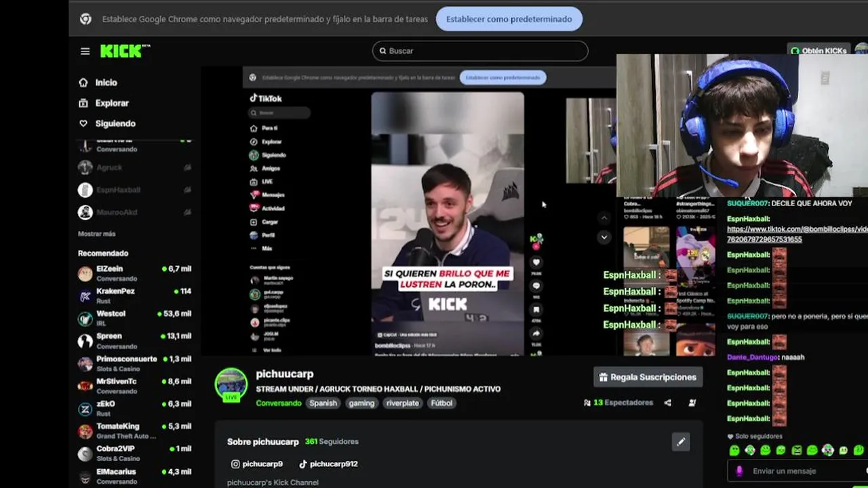This screenshot has height=488, width=868.
Task: Set Chrome as default via Establecer como predeterminado
Action: [x=509, y=19]
